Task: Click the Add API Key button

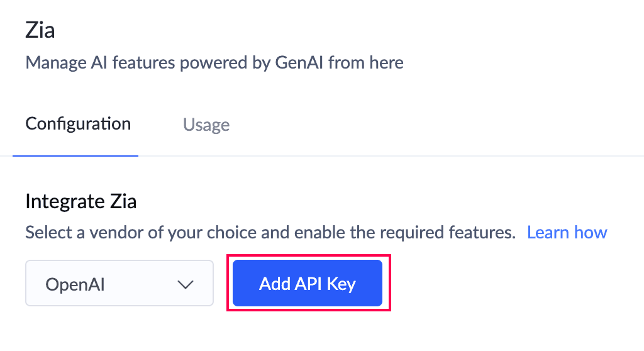Action: click(x=308, y=284)
